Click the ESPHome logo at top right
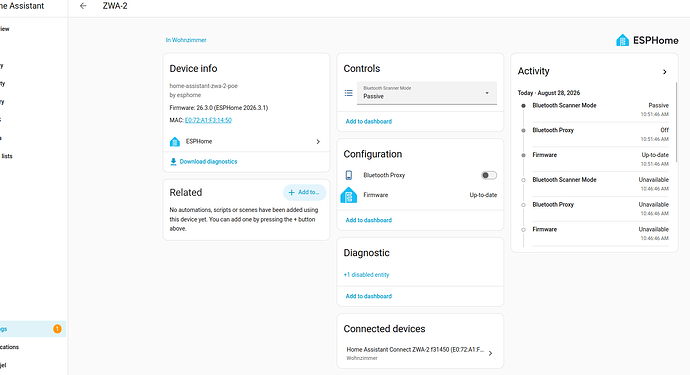The width and height of the screenshot is (690, 375). [x=647, y=40]
